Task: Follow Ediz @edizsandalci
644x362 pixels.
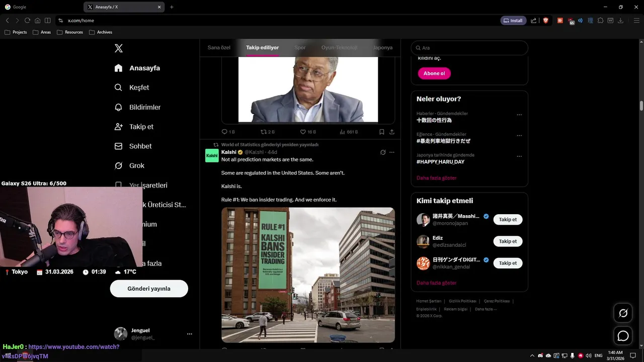Action: click(x=508, y=241)
